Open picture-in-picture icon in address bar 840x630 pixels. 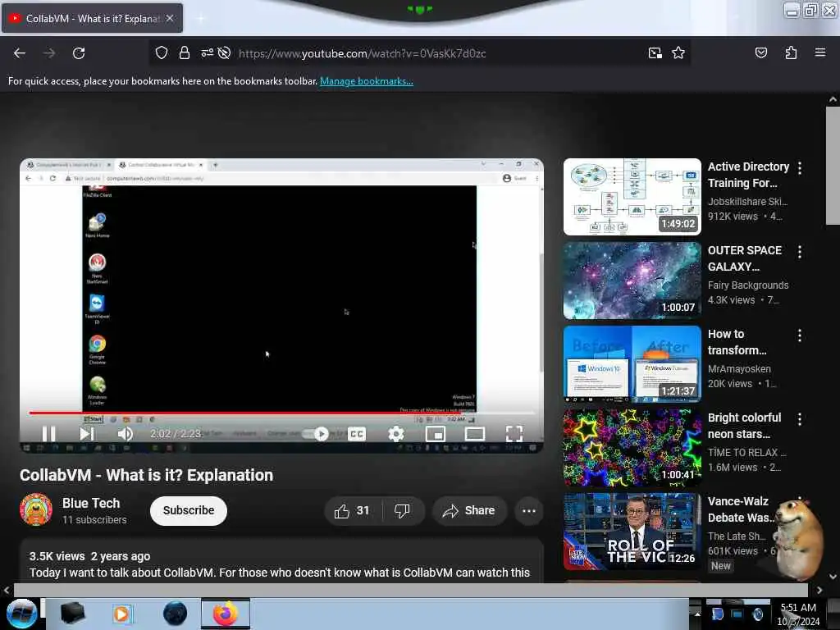(655, 52)
